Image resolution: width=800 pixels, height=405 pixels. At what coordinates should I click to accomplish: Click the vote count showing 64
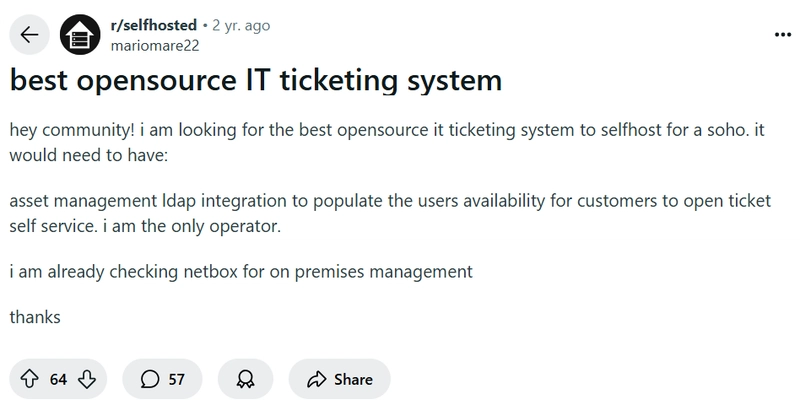coord(58,379)
